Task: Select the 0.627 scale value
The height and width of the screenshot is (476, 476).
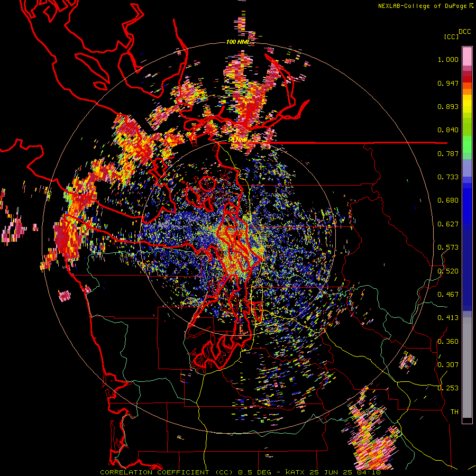Action: 448,224
